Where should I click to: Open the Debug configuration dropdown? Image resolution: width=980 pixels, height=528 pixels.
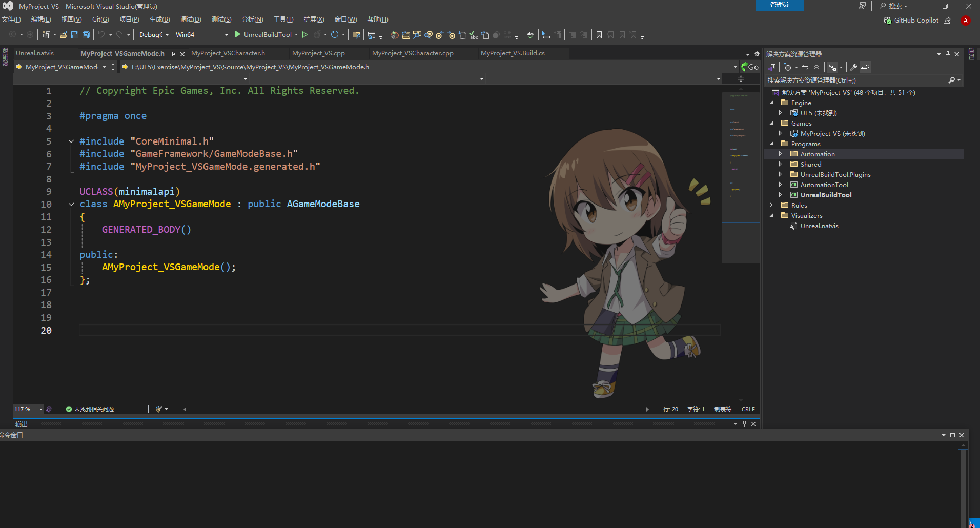click(x=154, y=35)
